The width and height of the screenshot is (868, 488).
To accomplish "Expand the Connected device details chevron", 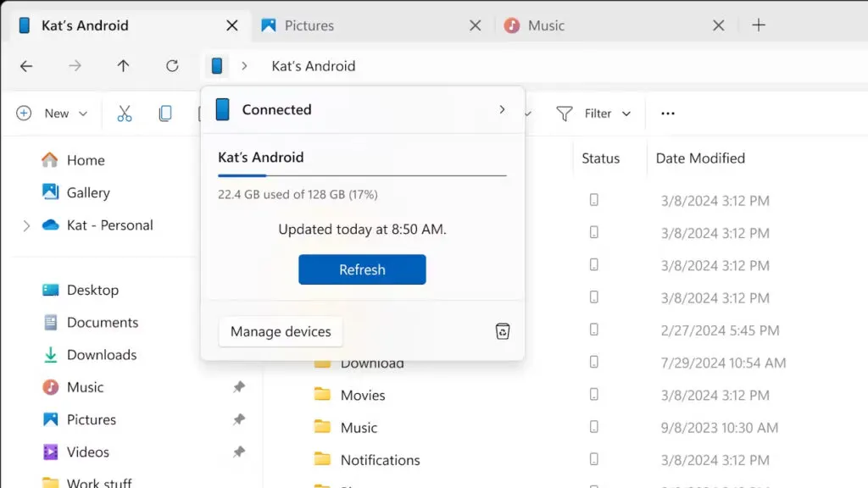I will pyautogui.click(x=502, y=109).
